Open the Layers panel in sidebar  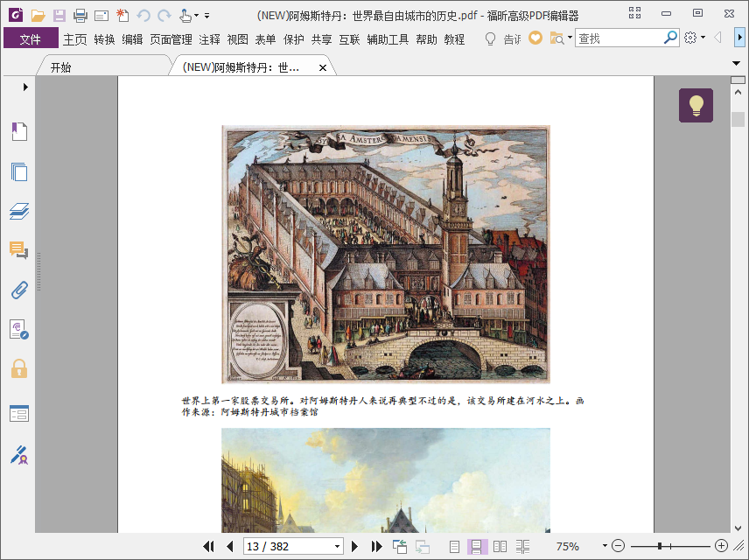[x=19, y=211]
